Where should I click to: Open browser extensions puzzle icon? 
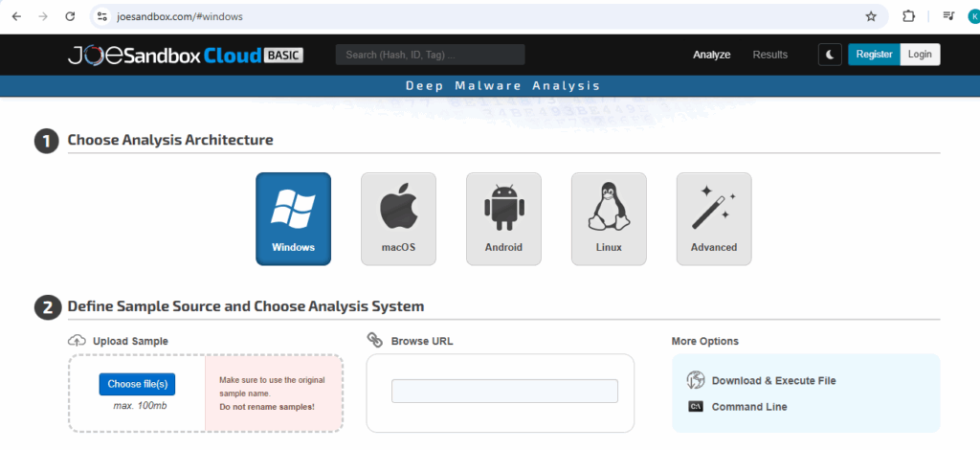[x=908, y=17]
